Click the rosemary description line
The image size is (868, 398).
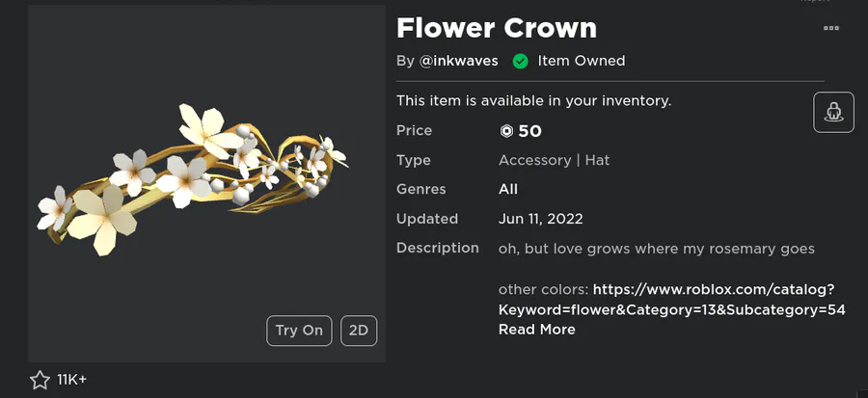pyautogui.click(x=656, y=249)
